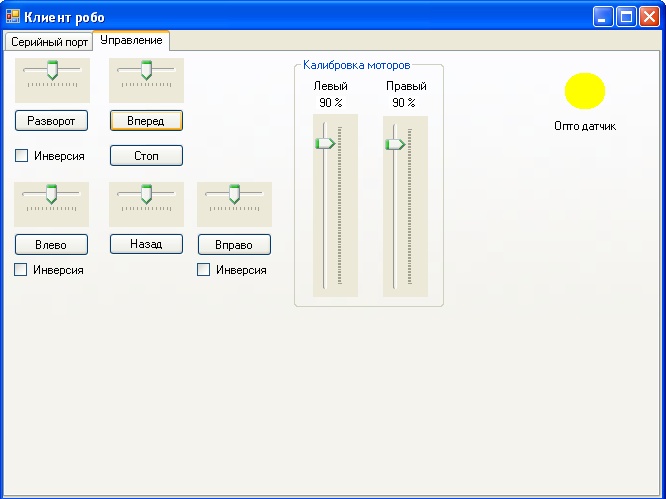666x499 pixels.
Task: Check Инверсия checkbox under Вправо
Action: tap(204, 270)
